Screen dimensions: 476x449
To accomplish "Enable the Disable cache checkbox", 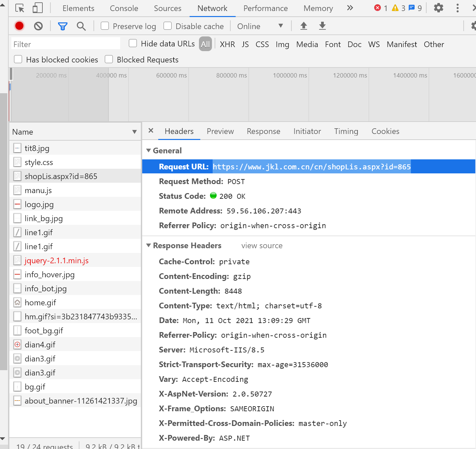I will [168, 26].
